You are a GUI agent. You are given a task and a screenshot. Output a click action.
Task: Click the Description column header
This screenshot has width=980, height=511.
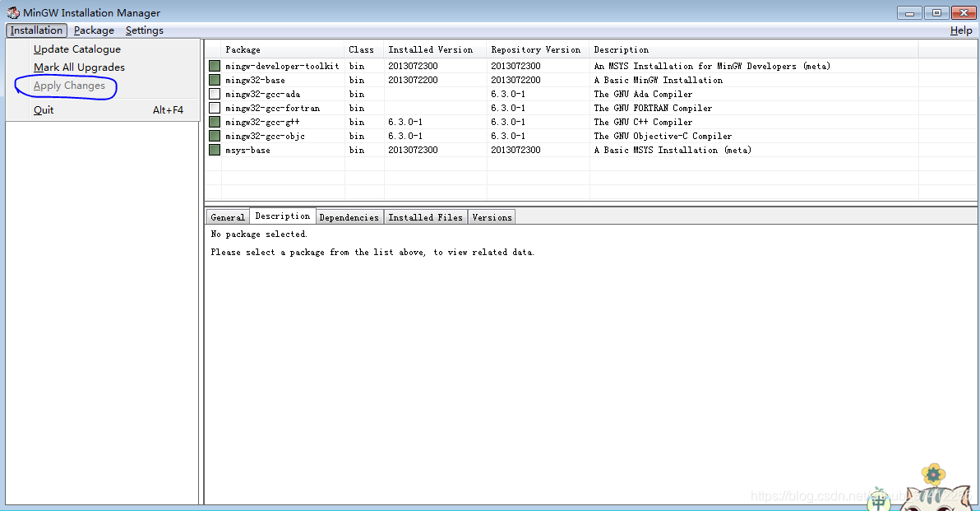[754, 49]
